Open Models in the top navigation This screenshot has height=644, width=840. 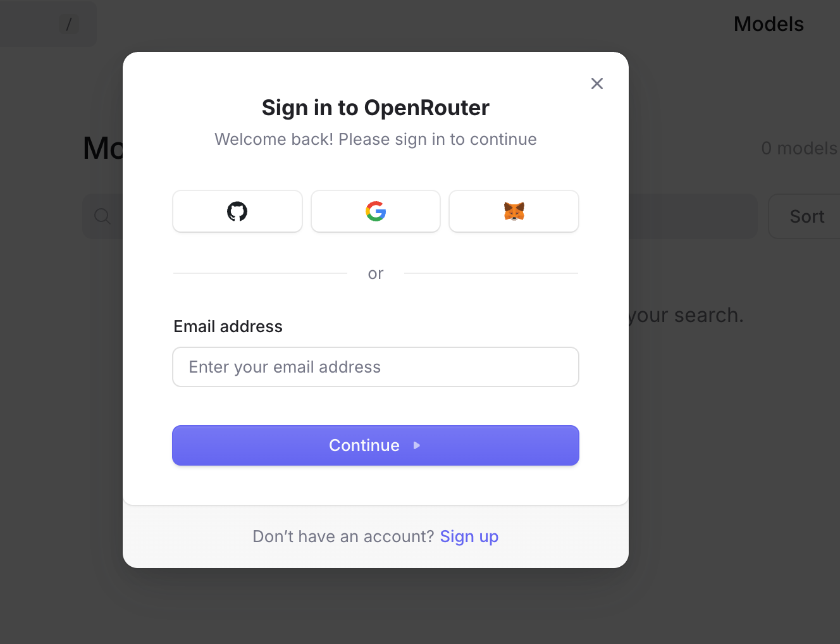[769, 24]
